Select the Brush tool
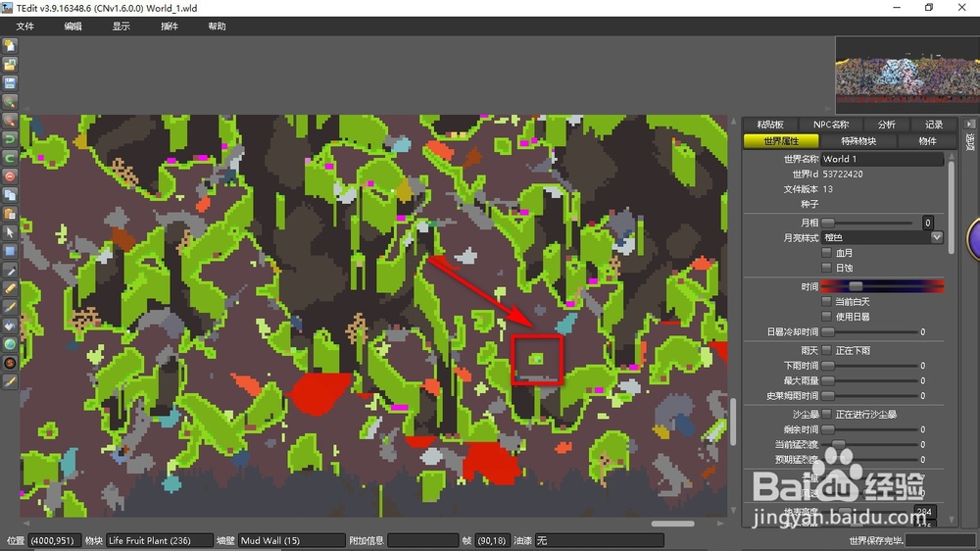Viewport: 980px width, 551px height. 10,307
